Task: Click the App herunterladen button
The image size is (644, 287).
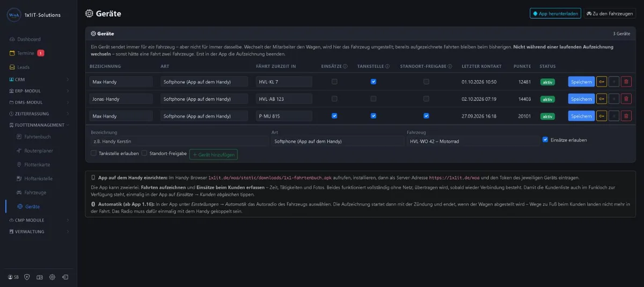Action: 555,13
